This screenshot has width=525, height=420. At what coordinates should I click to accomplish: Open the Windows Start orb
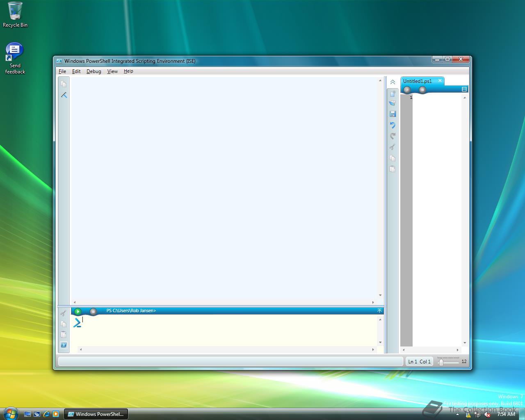point(10,413)
